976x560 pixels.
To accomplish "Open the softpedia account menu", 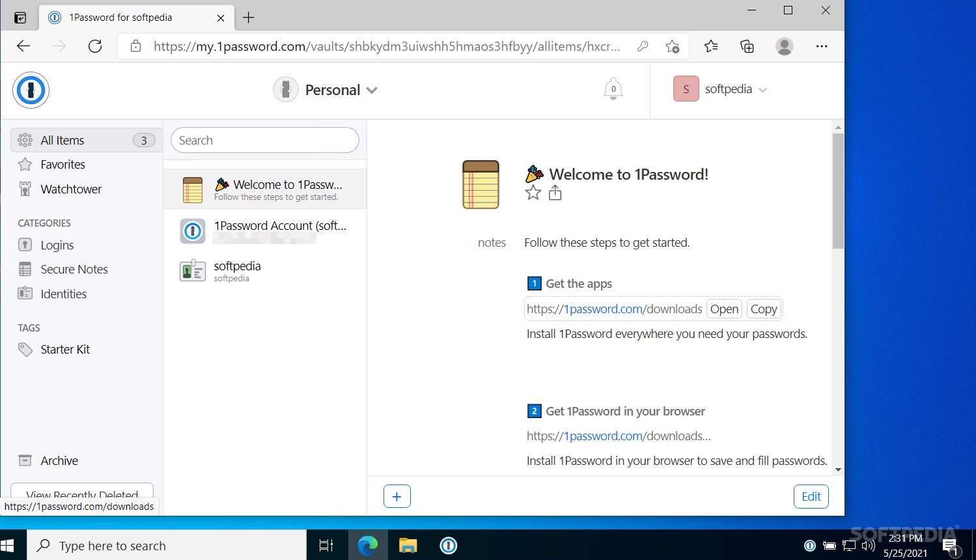I will coord(720,89).
